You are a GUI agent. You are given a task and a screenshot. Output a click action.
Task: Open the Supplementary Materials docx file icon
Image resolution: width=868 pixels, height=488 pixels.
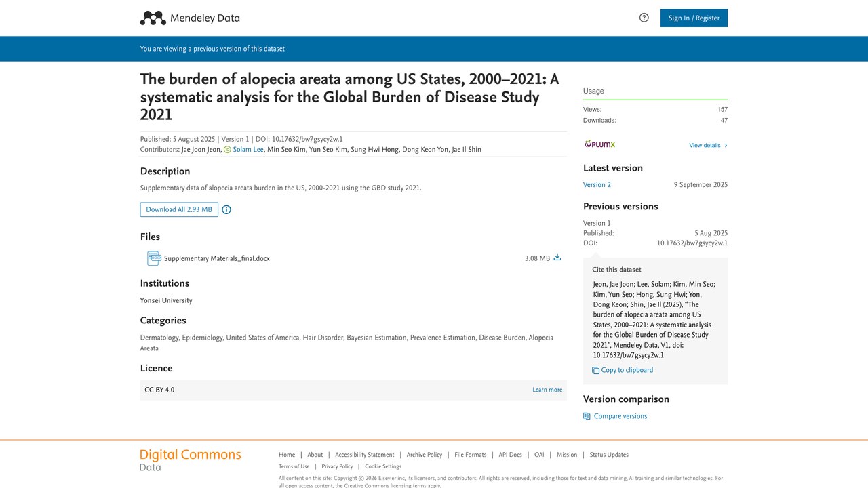(x=155, y=258)
